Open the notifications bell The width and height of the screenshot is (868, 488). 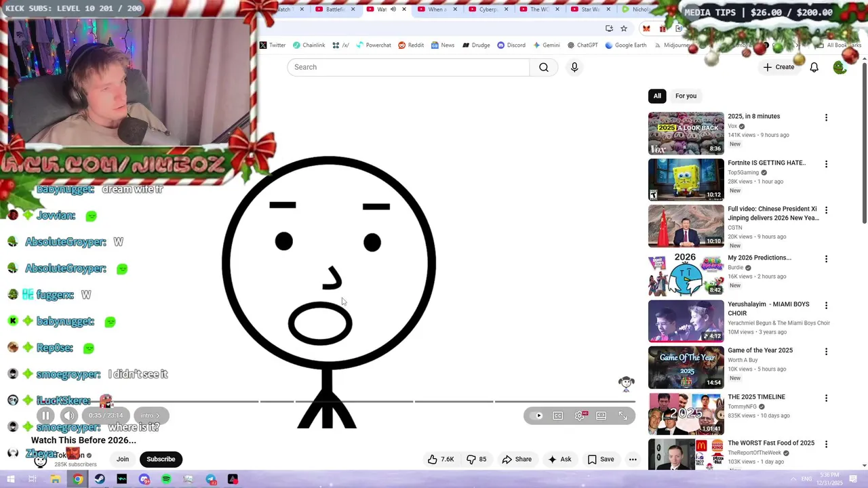814,67
